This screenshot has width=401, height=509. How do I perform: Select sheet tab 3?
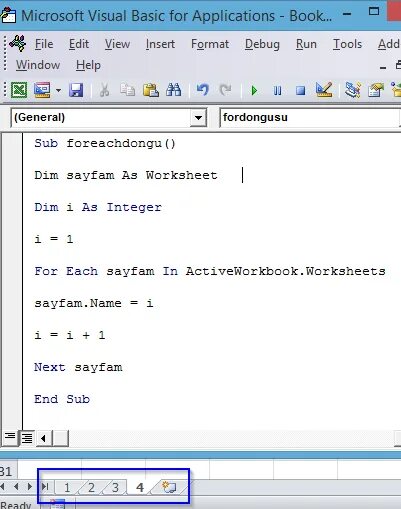point(115,487)
